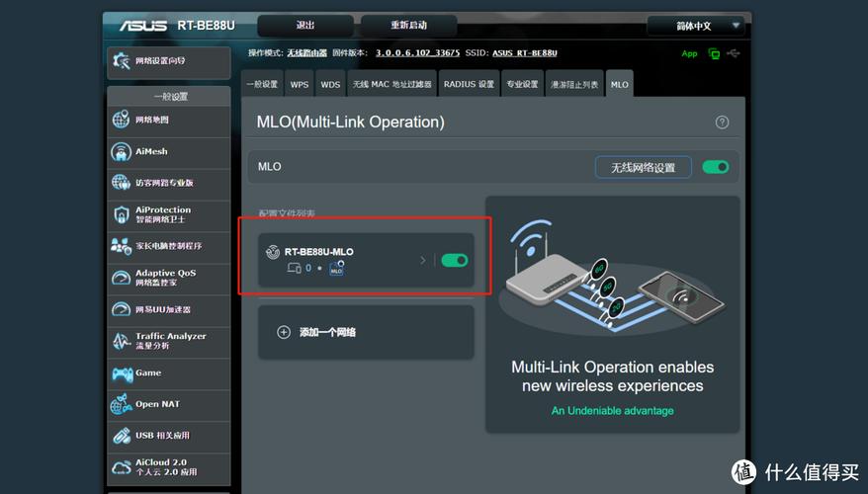The image size is (868, 494).
Task: Open the network setup wizard icon
Action: 122,61
